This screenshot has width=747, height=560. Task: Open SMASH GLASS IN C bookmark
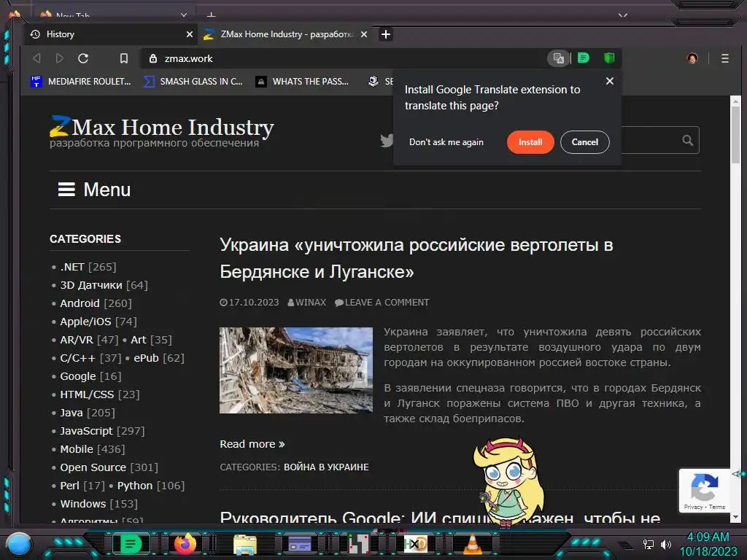pyautogui.click(x=193, y=82)
